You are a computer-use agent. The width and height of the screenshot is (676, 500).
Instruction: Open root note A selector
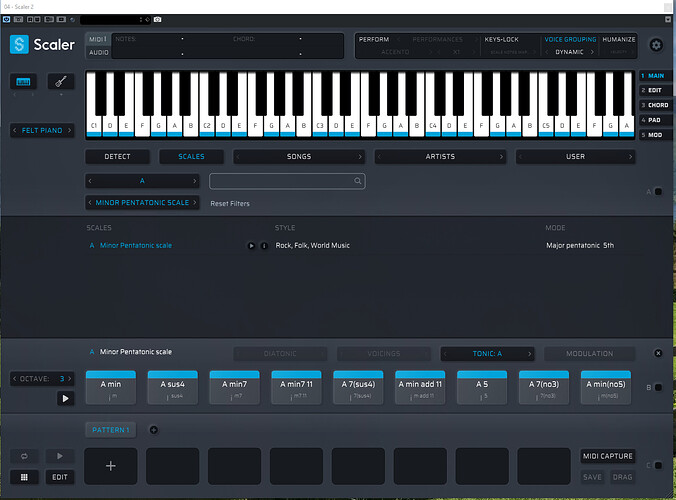point(142,181)
